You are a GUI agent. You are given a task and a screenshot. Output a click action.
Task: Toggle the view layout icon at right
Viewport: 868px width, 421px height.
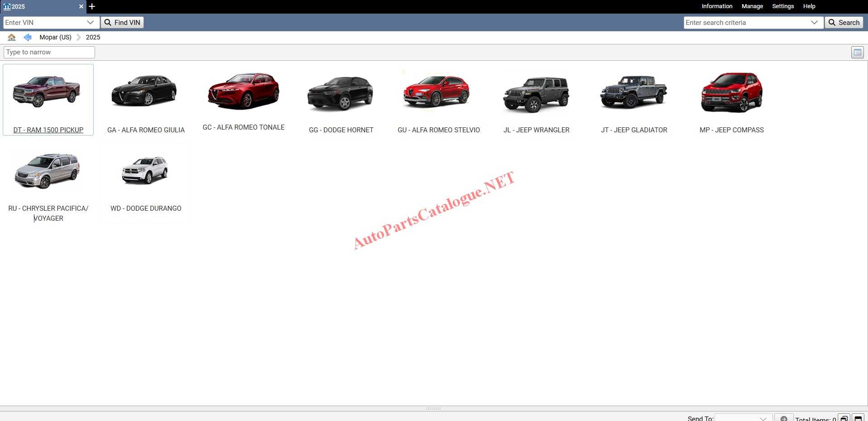[x=857, y=52]
